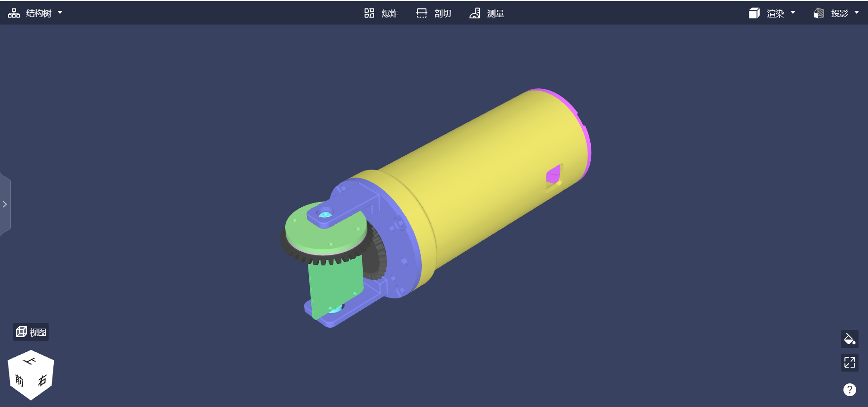The width and height of the screenshot is (868, 407).
Task: Expand the left side panel handle
Action: 5,204
